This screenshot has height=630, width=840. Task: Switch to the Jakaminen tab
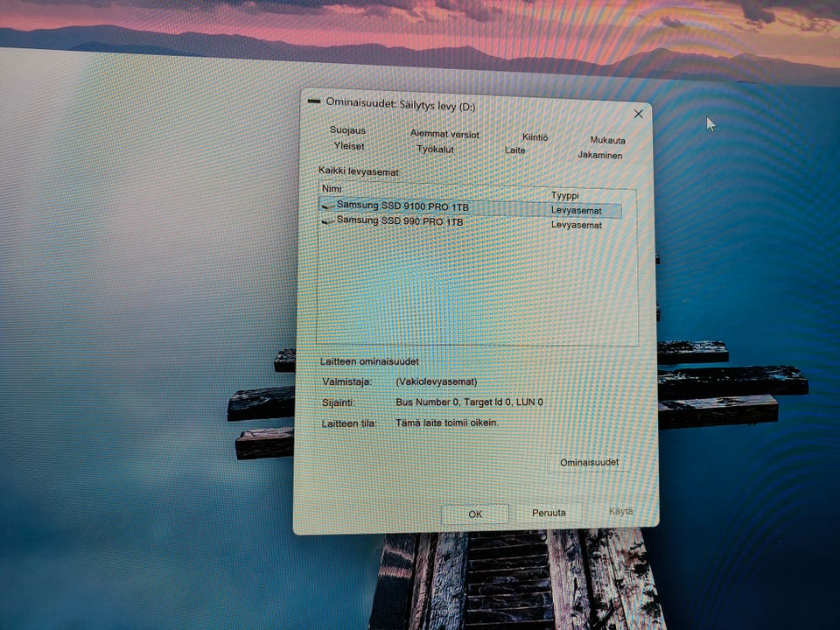click(x=600, y=156)
